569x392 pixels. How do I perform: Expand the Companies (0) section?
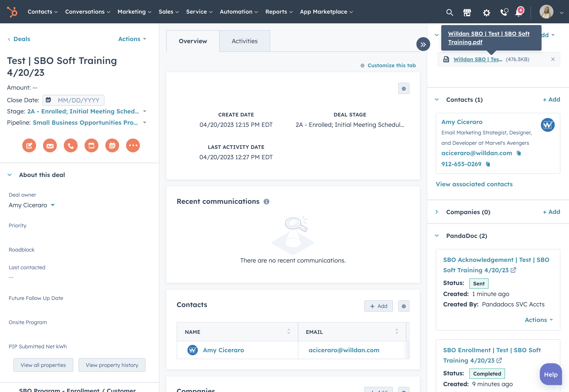[x=436, y=212]
